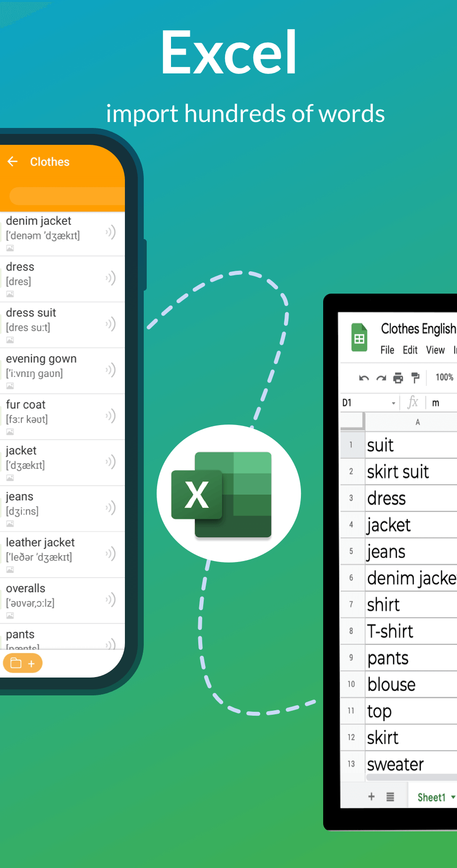Play pronunciation audio for evening gown
Image resolution: width=457 pixels, height=868 pixels.
111,370
